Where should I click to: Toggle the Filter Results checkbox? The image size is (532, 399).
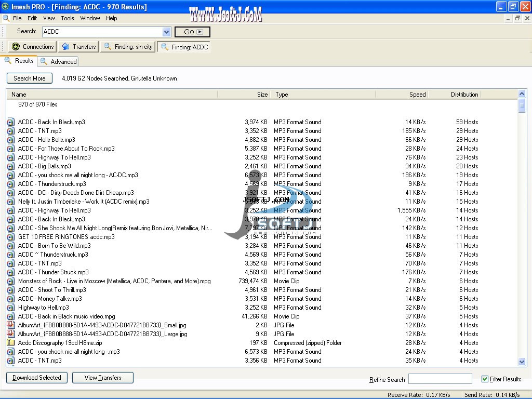tap(485, 379)
